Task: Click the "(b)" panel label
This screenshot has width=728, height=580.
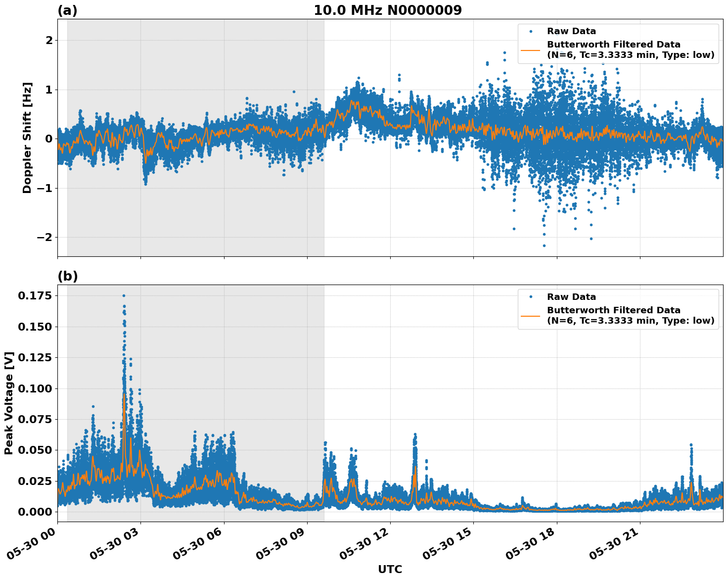Action: pos(68,276)
